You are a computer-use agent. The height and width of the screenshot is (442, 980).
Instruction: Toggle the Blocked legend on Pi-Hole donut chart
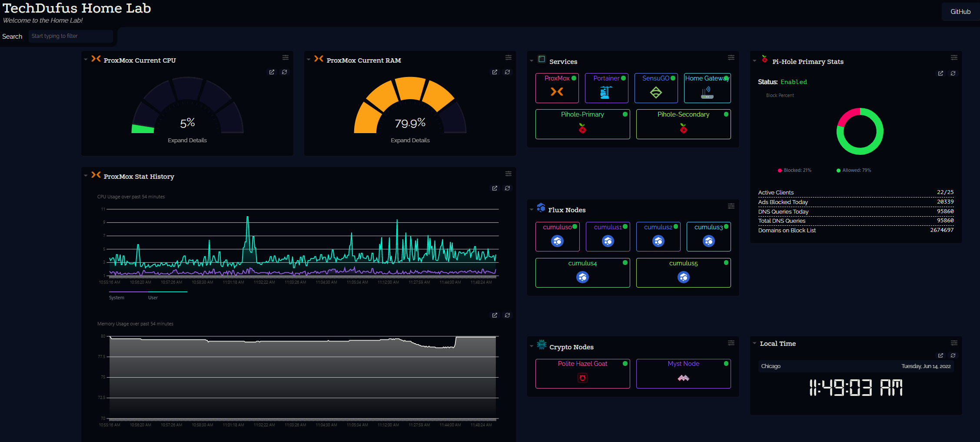794,170
